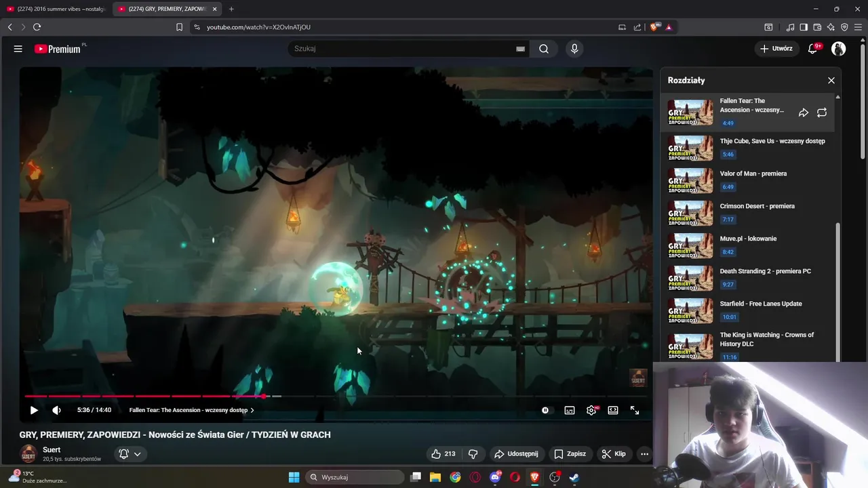This screenshot has height=488, width=868.
Task: Open Brave Shields lion icon
Action: pos(654,27)
